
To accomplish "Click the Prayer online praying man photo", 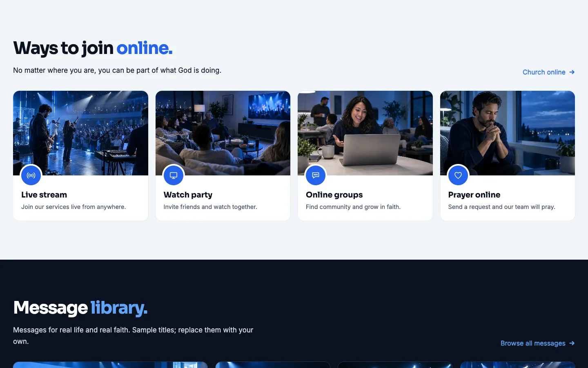I will point(508,133).
